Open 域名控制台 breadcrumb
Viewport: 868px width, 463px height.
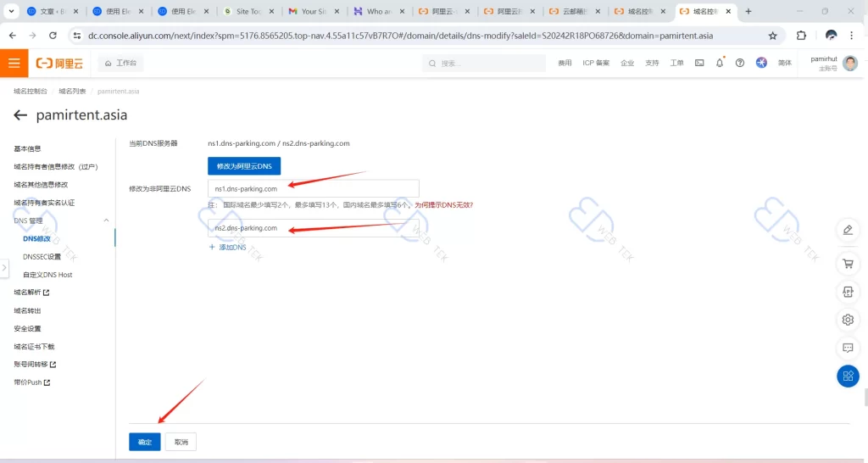pos(31,92)
